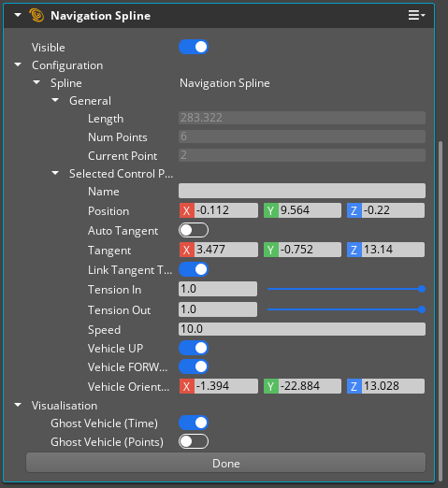This screenshot has height=488, width=448.
Task: Collapse the Spline tree node
Action: 36,82
